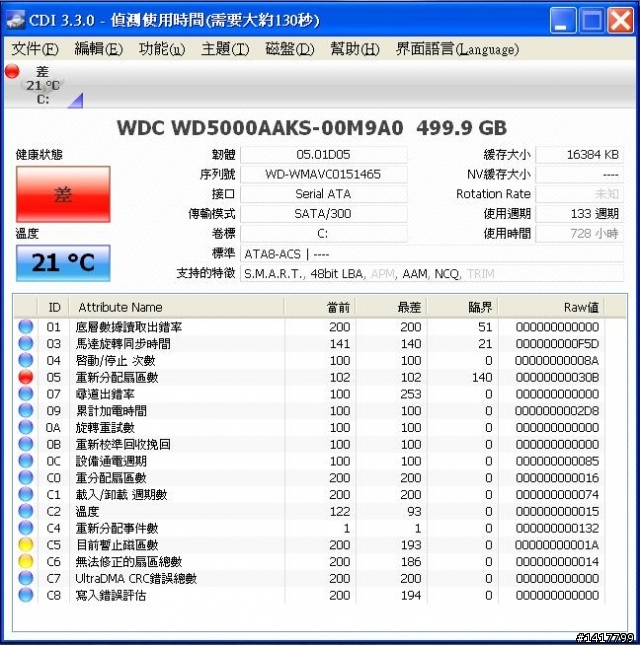Click blue status icon for attribute C2

coord(26,511)
